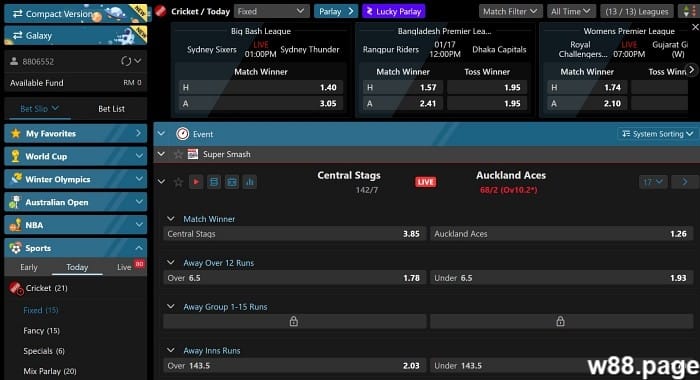This screenshot has width=700, height=380.
Task: Open the scoreboard calendar icon in match row
Action: click(x=232, y=182)
